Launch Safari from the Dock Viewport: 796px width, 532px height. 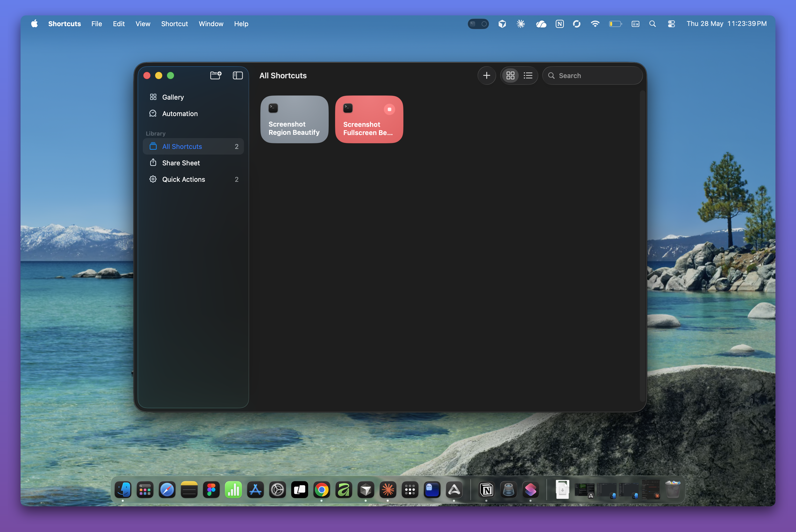(167, 490)
